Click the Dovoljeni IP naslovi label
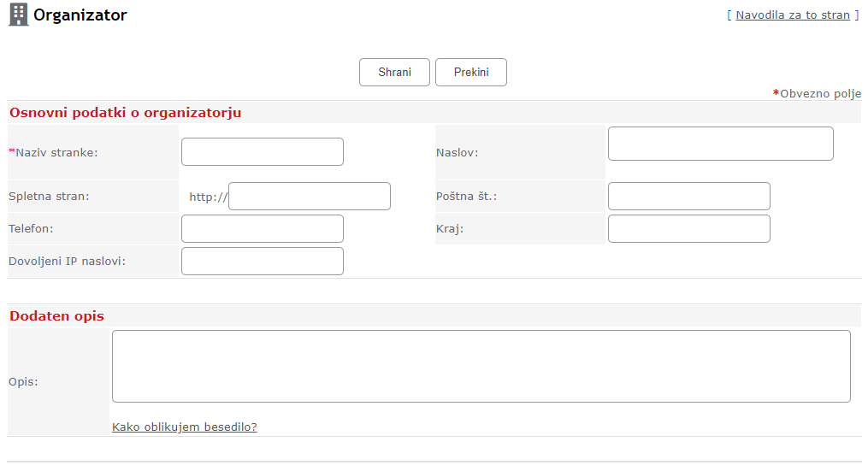The height and width of the screenshot is (471, 868). click(67, 262)
